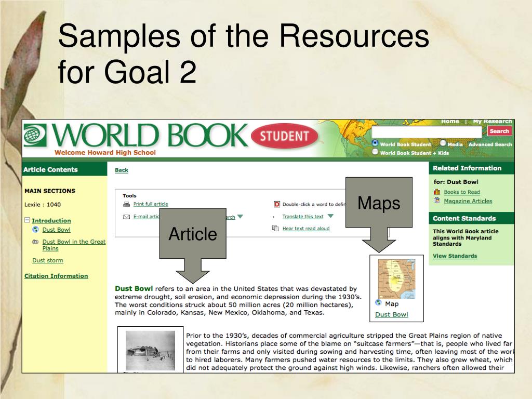
Task: Click the Lexile : 1040 text
Action: [x=43, y=205]
